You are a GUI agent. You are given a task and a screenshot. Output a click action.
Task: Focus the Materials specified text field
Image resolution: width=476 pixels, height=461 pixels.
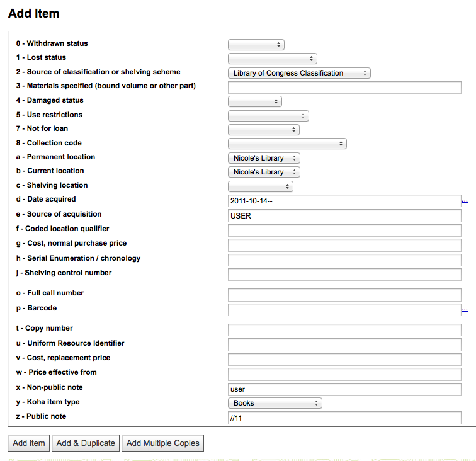tap(344, 88)
